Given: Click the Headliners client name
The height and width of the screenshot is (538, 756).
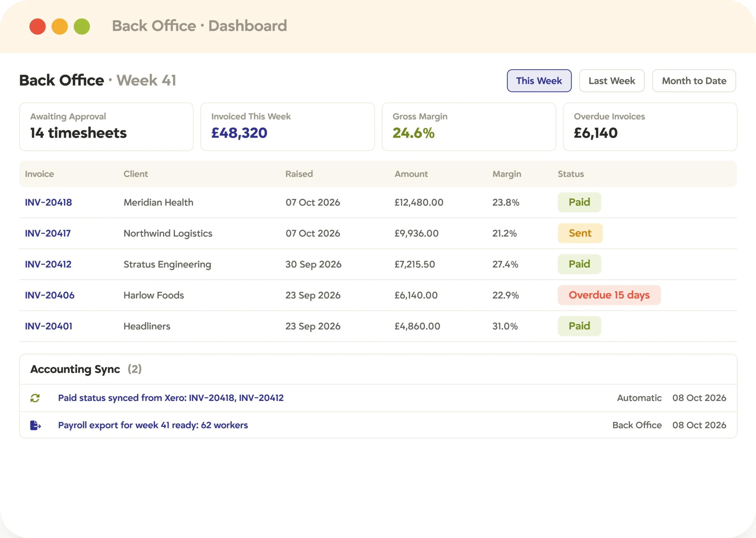Looking at the screenshot, I should pyautogui.click(x=147, y=326).
